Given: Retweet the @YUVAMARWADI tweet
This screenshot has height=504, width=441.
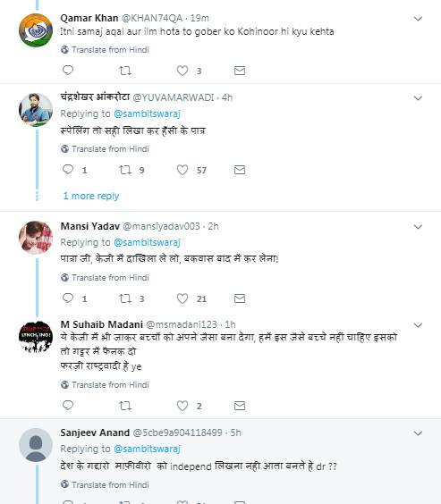Looking at the screenshot, I should (125, 170).
